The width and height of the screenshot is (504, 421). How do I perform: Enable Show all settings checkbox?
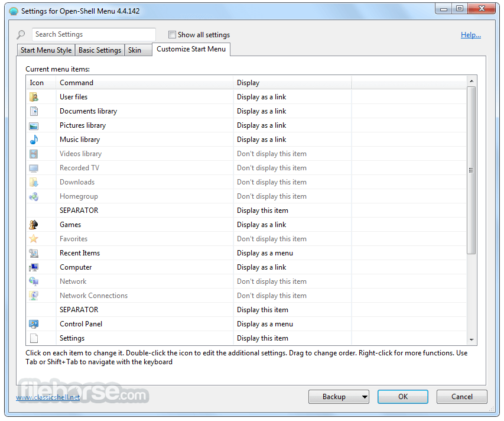coord(173,34)
